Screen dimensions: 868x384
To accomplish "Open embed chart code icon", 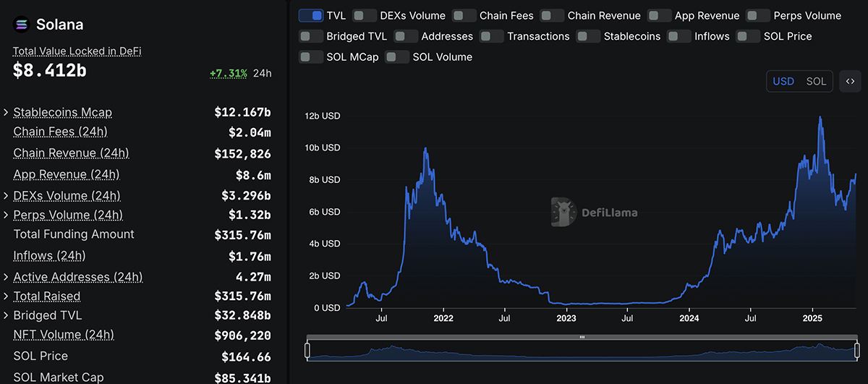I will coord(851,82).
